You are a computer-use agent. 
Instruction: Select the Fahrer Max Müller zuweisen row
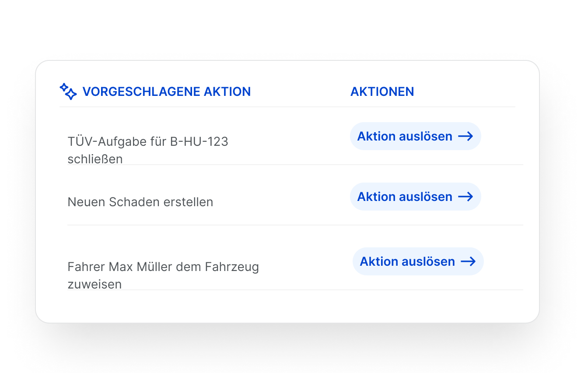[163, 275]
